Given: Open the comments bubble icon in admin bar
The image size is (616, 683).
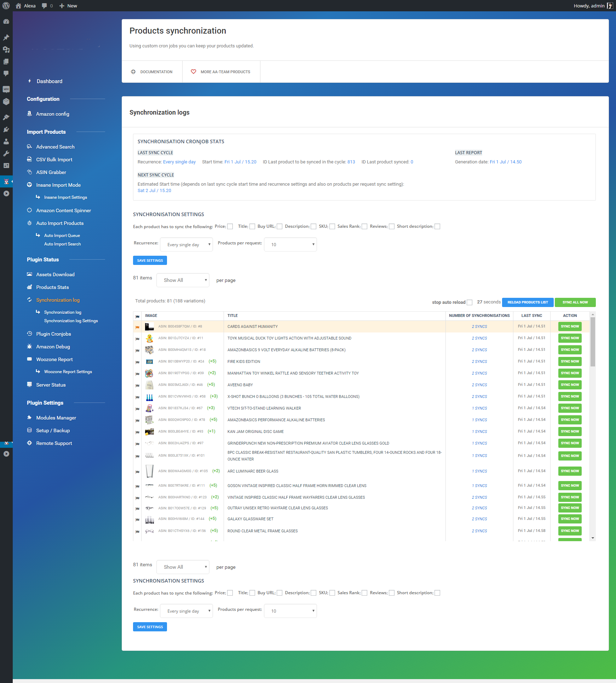Looking at the screenshot, I should (x=44, y=6).
